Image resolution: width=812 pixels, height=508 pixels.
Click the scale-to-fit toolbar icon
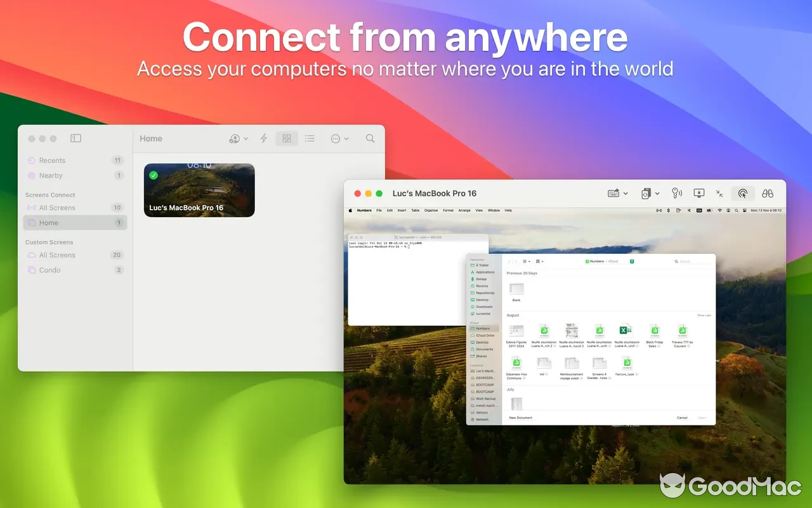tap(720, 194)
